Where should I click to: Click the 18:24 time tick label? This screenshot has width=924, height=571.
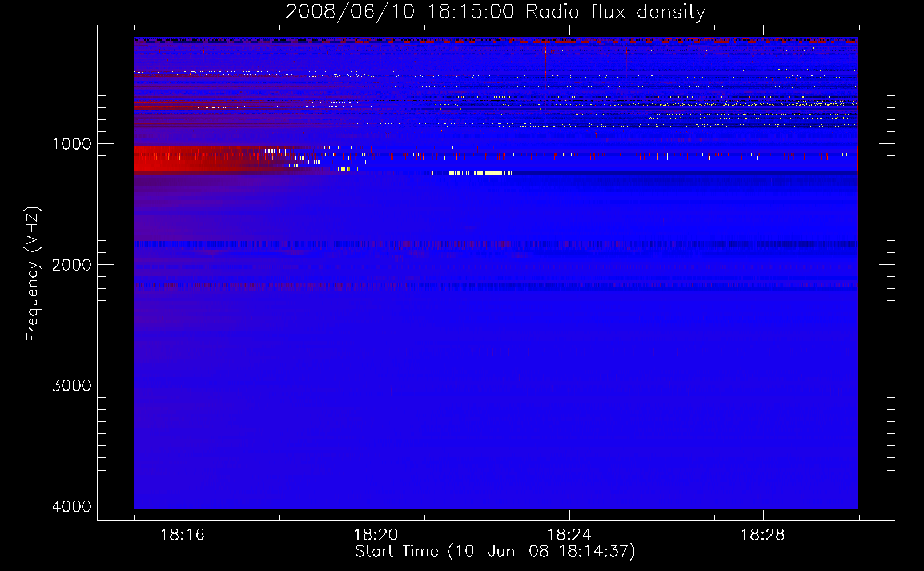569,535
